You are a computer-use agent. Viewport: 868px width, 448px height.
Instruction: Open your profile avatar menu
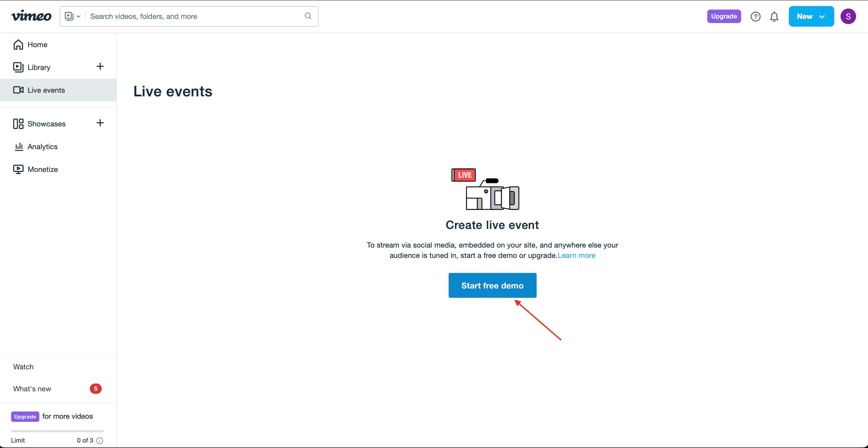[x=849, y=16]
